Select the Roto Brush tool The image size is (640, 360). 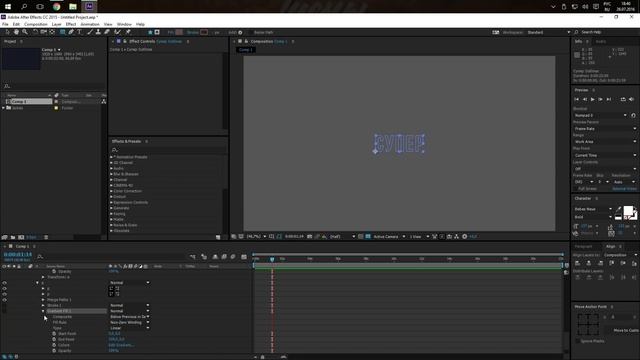[x=118, y=32]
